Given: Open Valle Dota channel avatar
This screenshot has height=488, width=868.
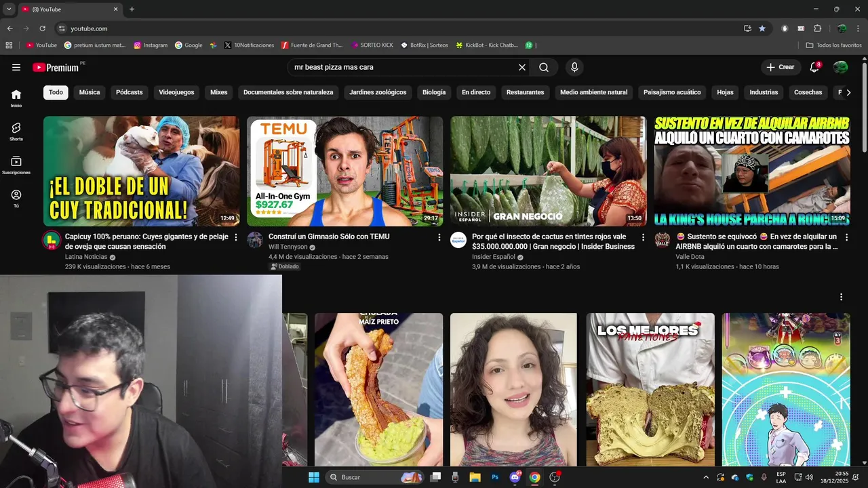Looking at the screenshot, I should (663, 240).
